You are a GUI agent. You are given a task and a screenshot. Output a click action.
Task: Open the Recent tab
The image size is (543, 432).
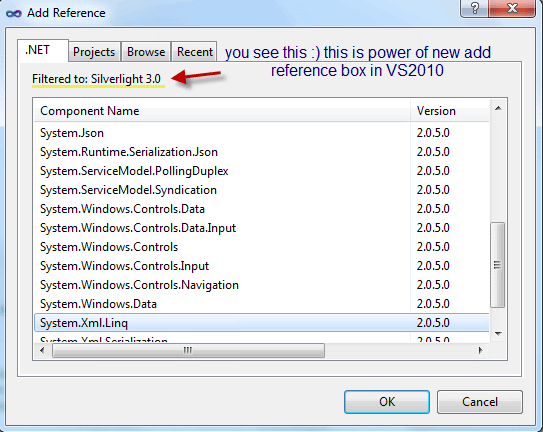(194, 52)
